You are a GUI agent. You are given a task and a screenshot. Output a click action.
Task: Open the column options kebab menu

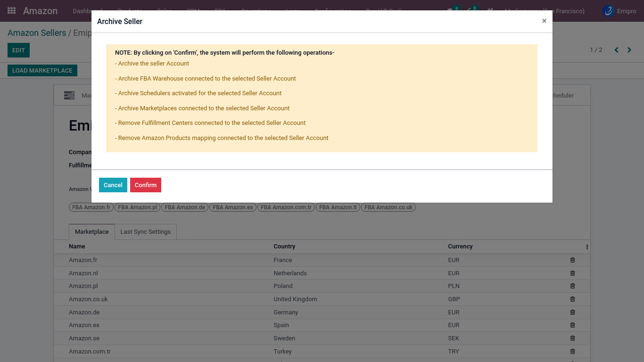point(587,247)
